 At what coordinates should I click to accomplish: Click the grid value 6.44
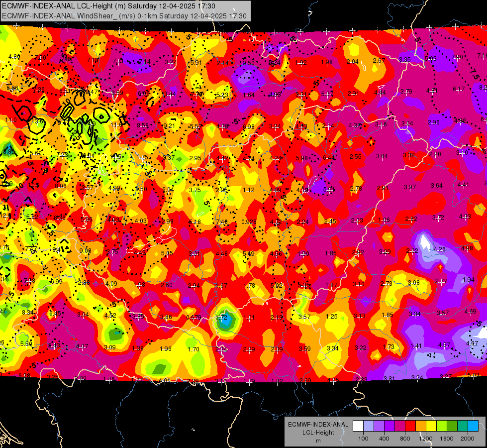coord(329,158)
